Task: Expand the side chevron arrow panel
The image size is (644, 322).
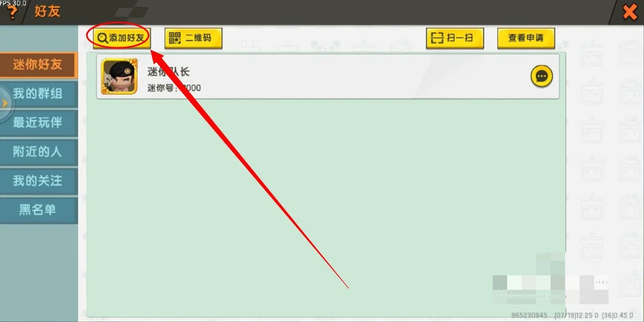Action: click(x=5, y=103)
